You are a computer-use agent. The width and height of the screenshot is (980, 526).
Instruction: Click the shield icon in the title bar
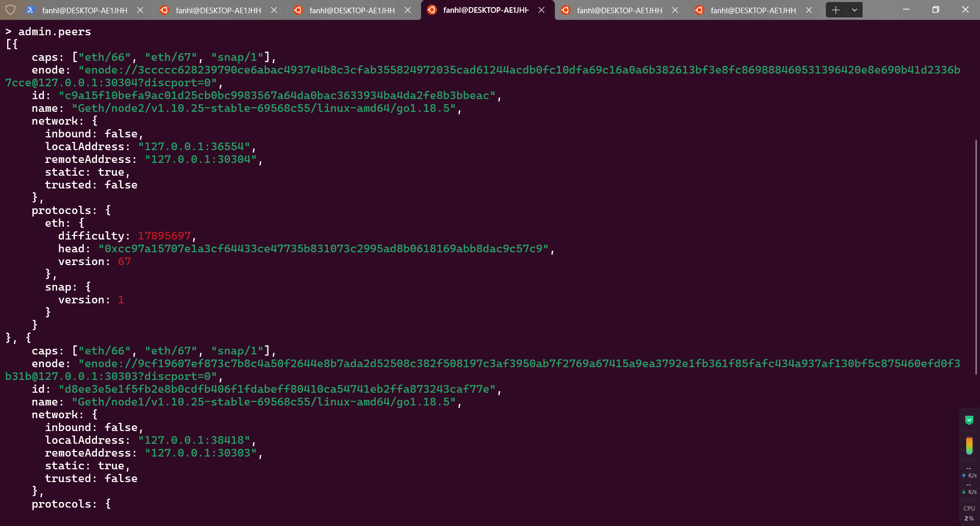10,10
